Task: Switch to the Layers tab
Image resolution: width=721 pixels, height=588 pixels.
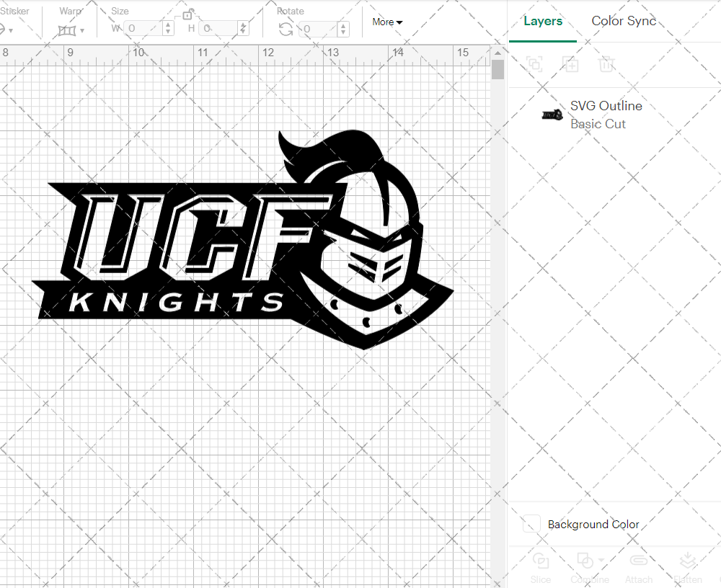Action: click(x=543, y=21)
